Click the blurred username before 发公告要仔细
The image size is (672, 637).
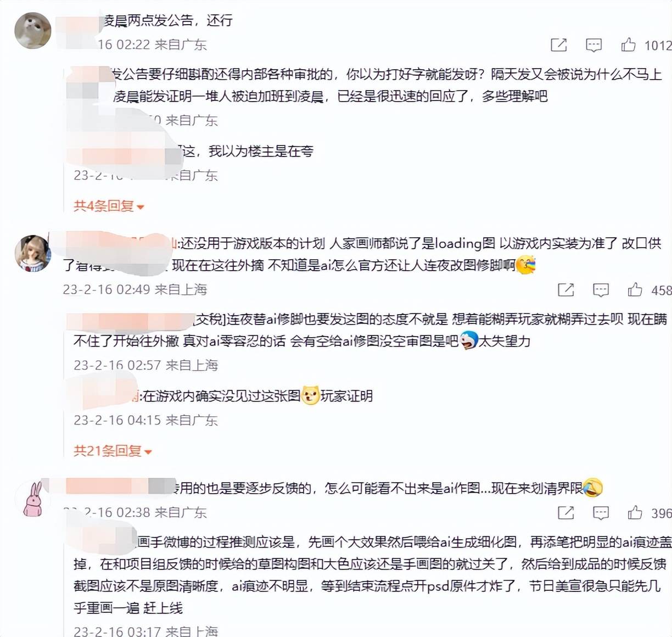(88, 74)
